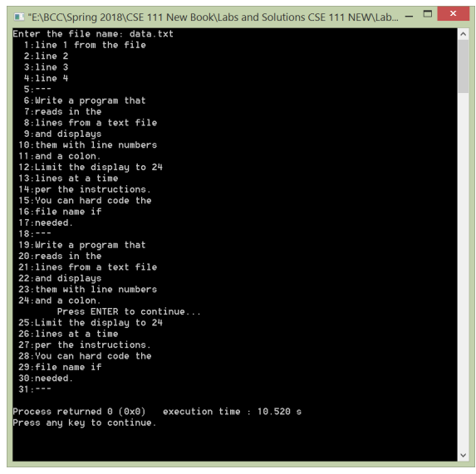Click the 'Press any key to continue.' text
Screen dimensions: 476x474
[x=85, y=423]
